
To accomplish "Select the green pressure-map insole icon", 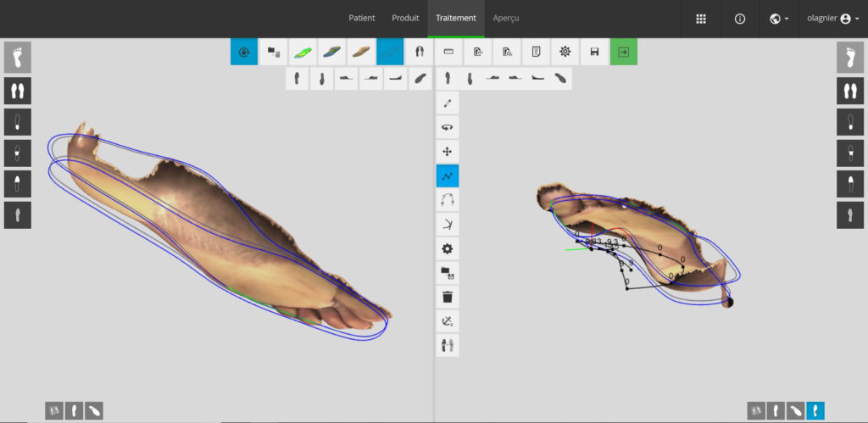I will (303, 52).
